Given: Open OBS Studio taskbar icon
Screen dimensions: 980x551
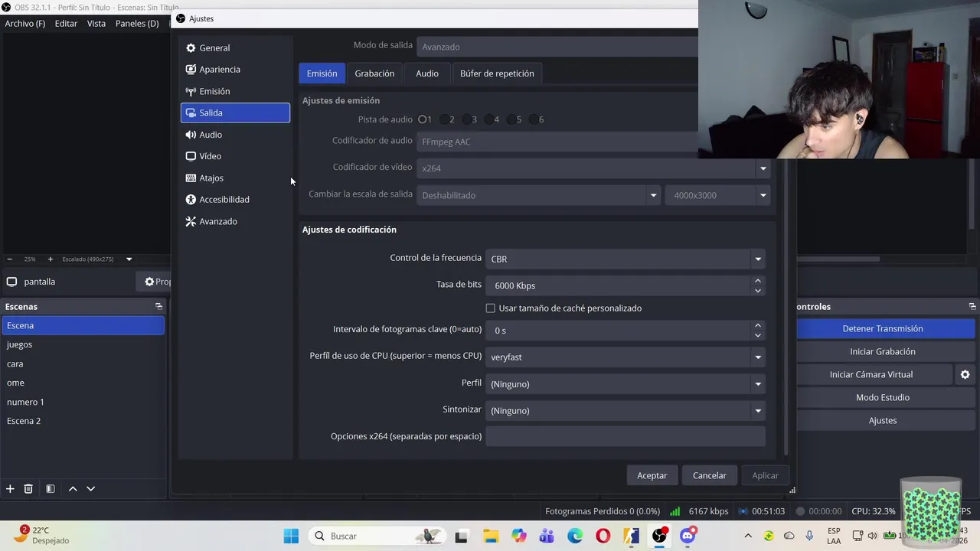Looking at the screenshot, I should [x=660, y=536].
